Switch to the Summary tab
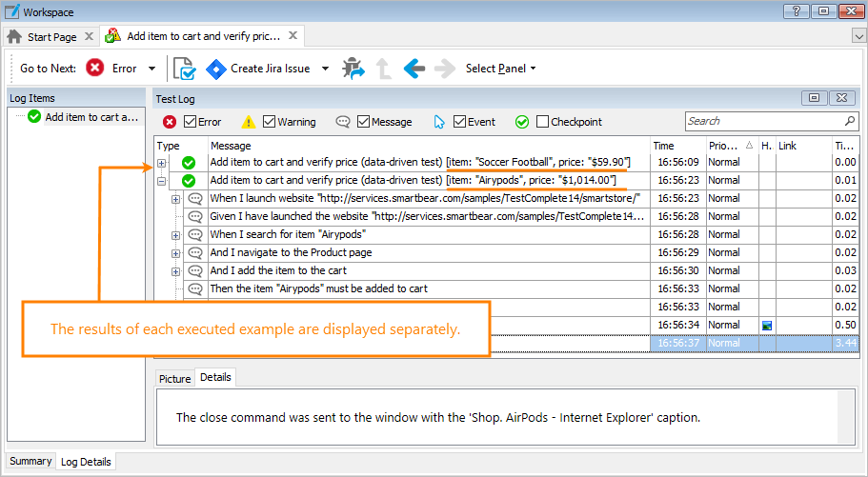This screenshot has height=477, width=868. pos(30,461)
